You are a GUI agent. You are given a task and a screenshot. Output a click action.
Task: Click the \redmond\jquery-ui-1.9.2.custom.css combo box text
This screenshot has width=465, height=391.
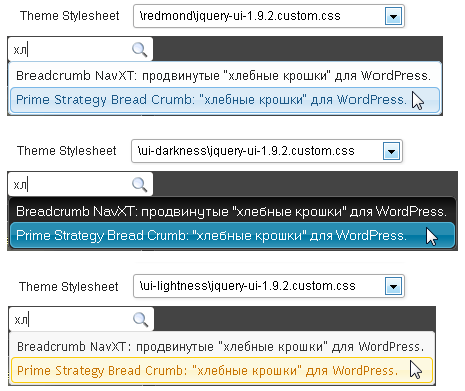tap(240, 16)
